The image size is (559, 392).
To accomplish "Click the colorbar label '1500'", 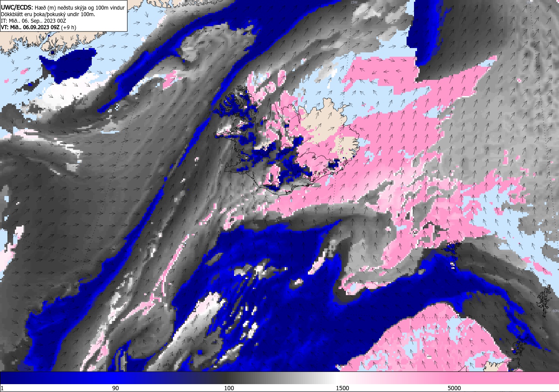I will 342,388.
